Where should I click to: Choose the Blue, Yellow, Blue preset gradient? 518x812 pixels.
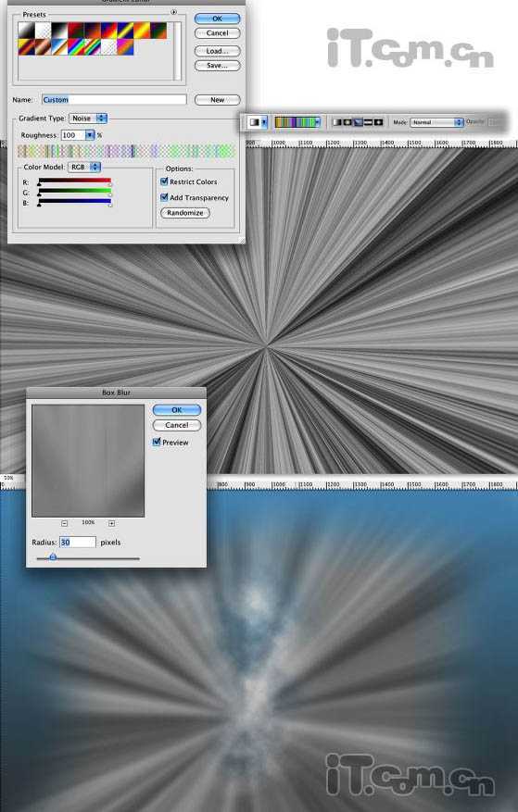click(125, 31)
